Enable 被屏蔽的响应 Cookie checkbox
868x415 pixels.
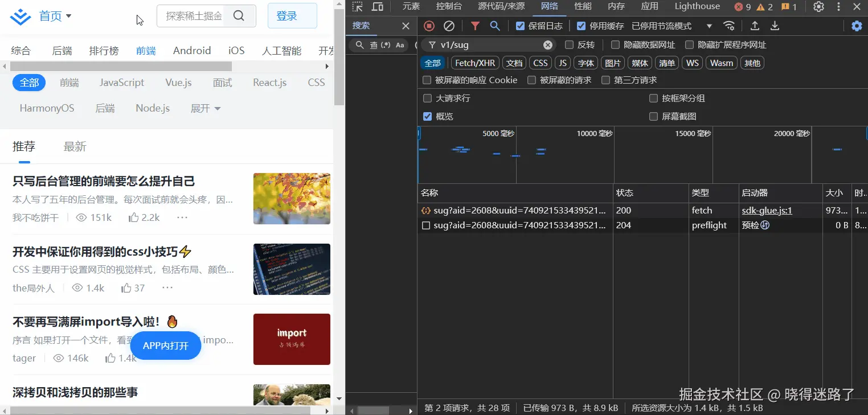pyautogui.click(x=427, y=80)
